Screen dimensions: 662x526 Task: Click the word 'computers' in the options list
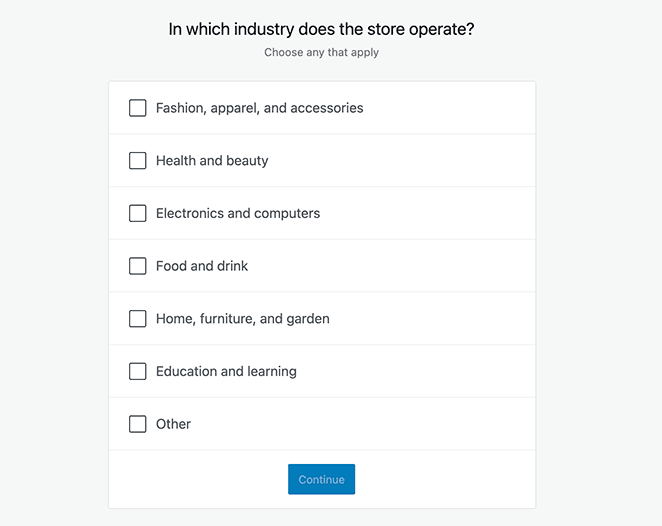tap(287, 213)
